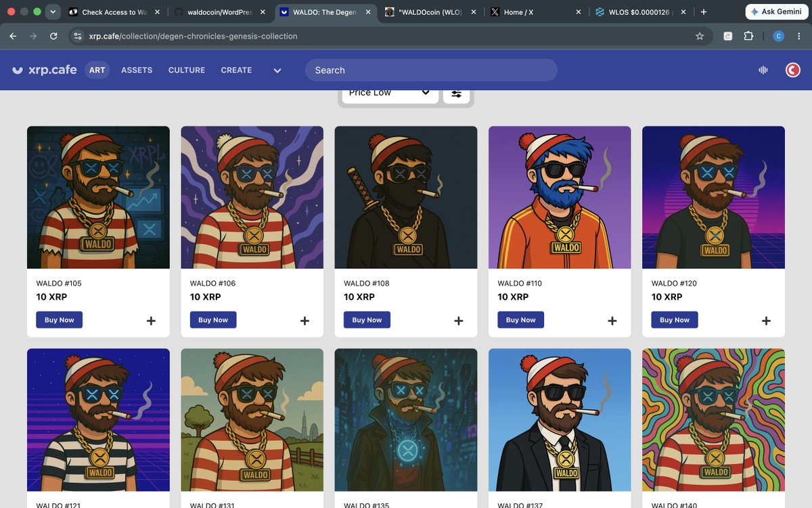Add WALDO #108 with plus icon
This screenshot has width=812, height=508.
tap(459, 321)
